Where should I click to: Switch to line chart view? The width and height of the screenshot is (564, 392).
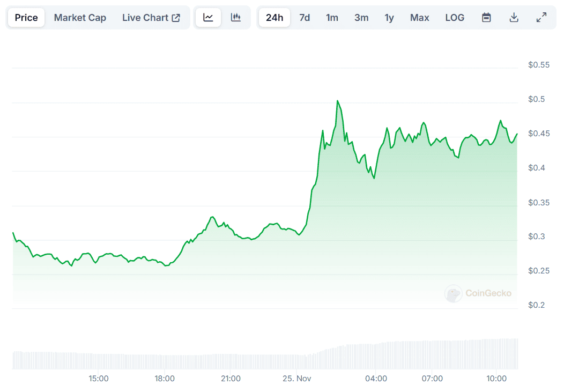pyautogui.click(x=208, y=18)
